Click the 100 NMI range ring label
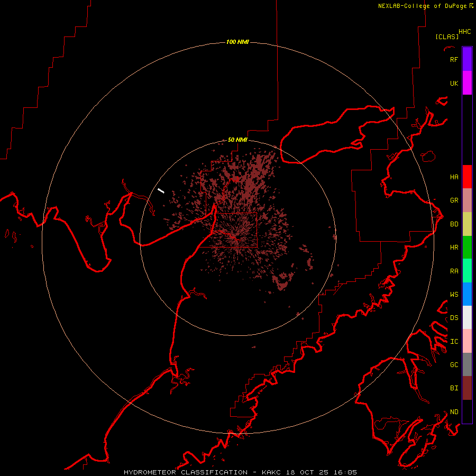 237,42
